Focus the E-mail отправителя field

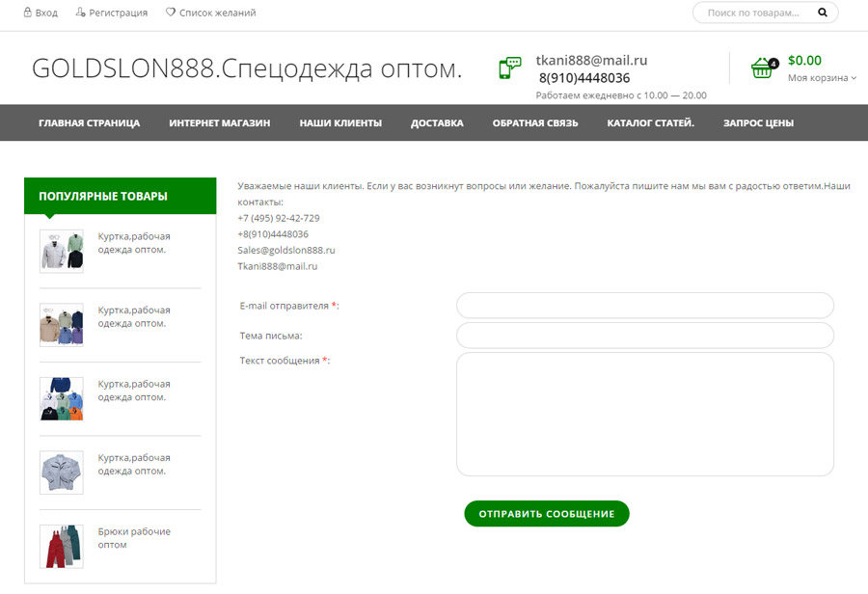(x=644, y=306)
